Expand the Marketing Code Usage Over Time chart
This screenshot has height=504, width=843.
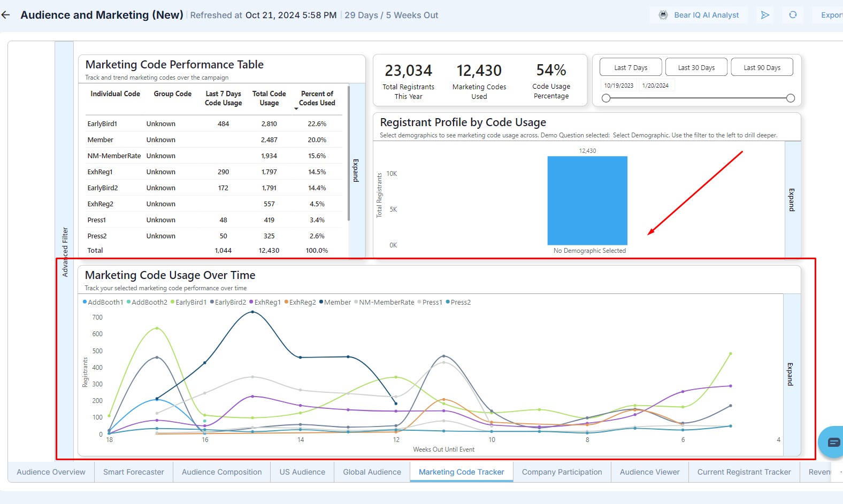[x=791, y=374]
